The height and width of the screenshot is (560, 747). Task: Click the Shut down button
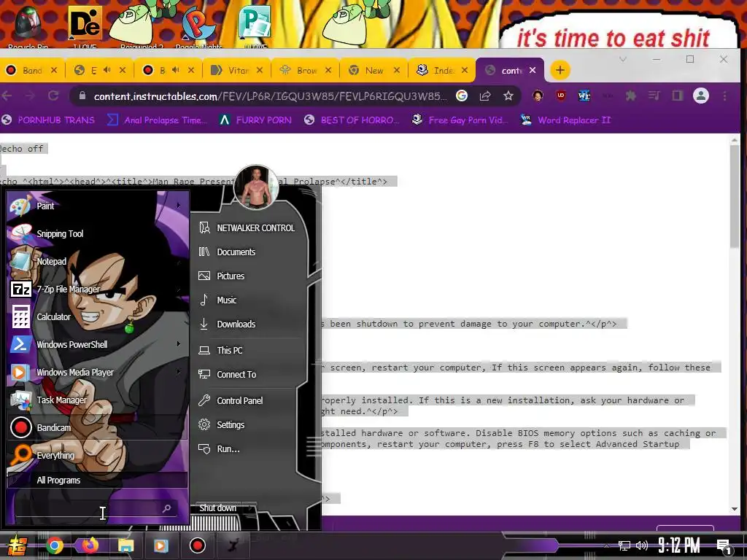217,508
